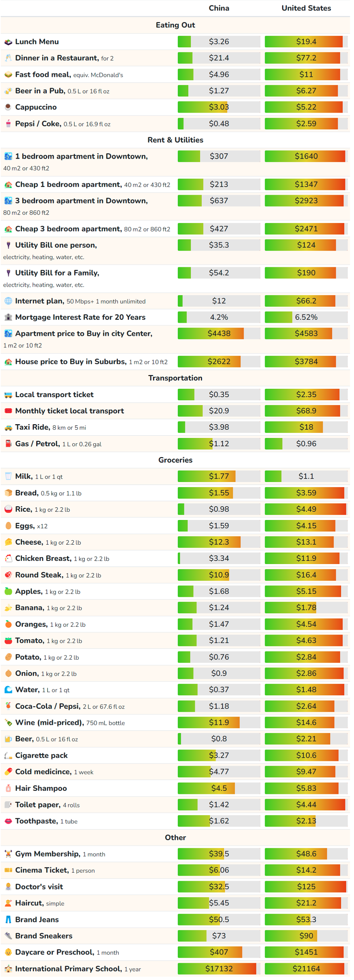Click the Eating Out section heading
Image resolution: width=354 pixels, height=980 pixels.
(x=175, y=25)
